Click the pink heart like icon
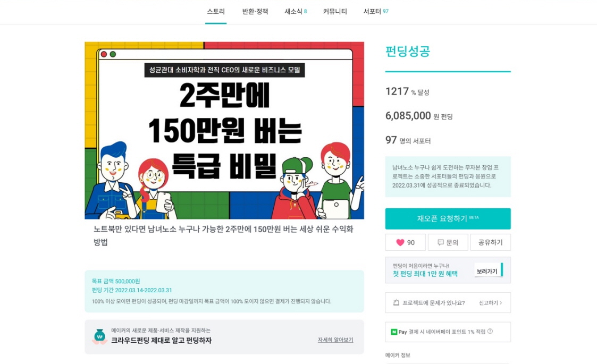Image resolution: width=597 pixels, height=364 pixels. (400, 242)
